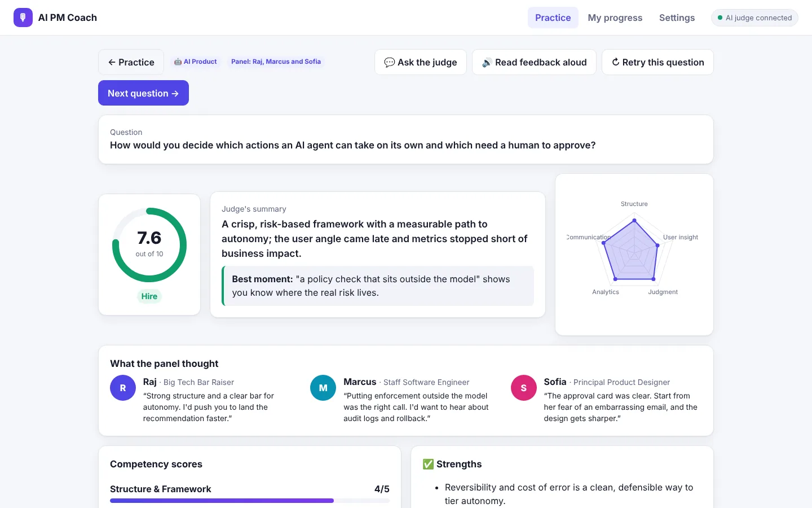Screen dimensions: 812x508
Task: Click Sofia's avatar circle
Action: 524,388
